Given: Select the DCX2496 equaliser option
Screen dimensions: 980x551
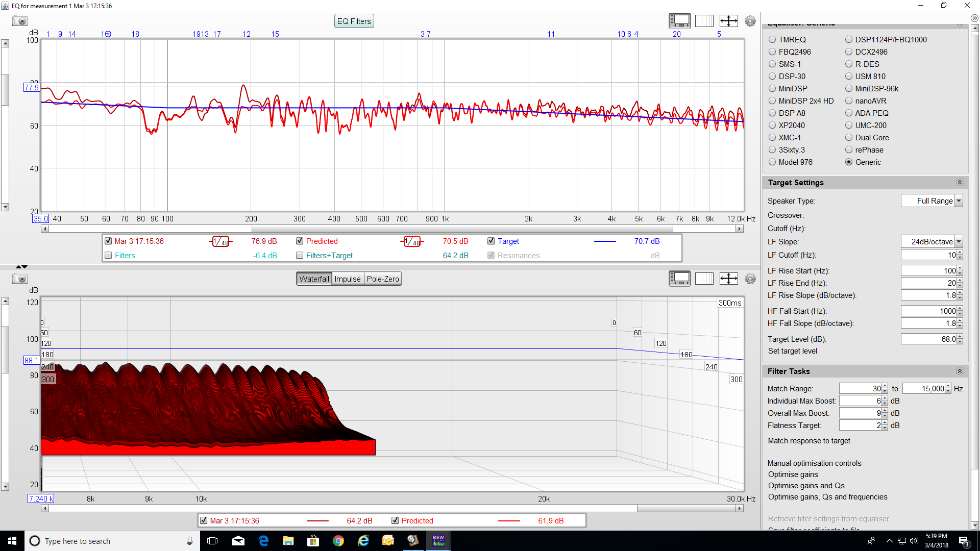Looking at the screenshot, I should [x=849, y=52].
